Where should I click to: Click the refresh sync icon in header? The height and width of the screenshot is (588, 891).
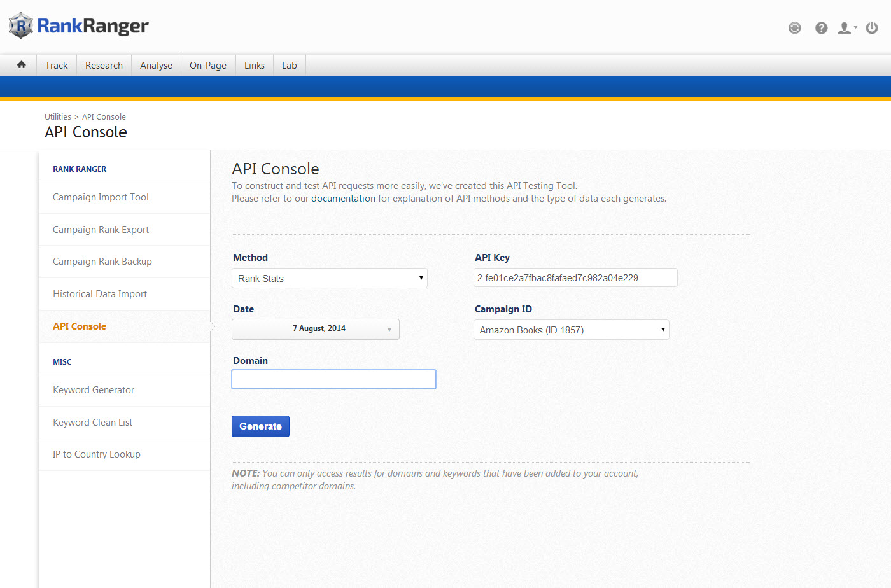(x=794, y=28)
